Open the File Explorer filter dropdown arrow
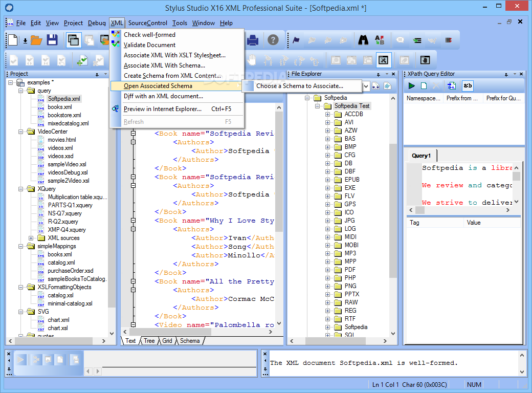Screen dimensions: 532x393 tap(366, 86)
